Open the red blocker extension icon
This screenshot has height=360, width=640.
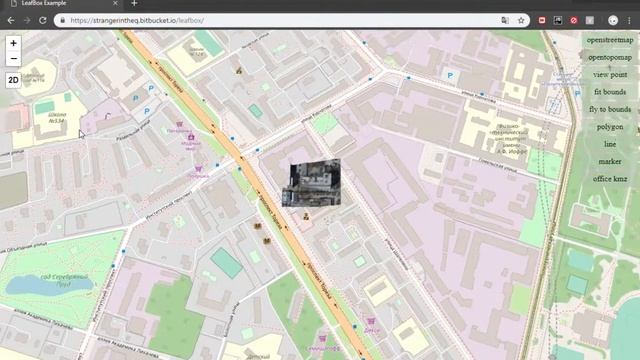click(574, 20)
